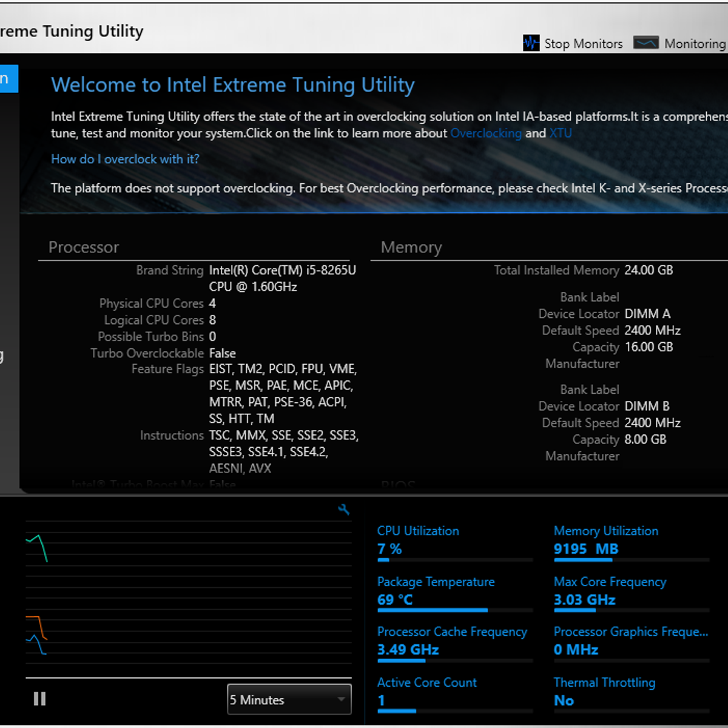The height and width of the screenshot is (728, 728).
Task: Click the Stop Monitors waveform icon
Action: click(x=531, y=42)
